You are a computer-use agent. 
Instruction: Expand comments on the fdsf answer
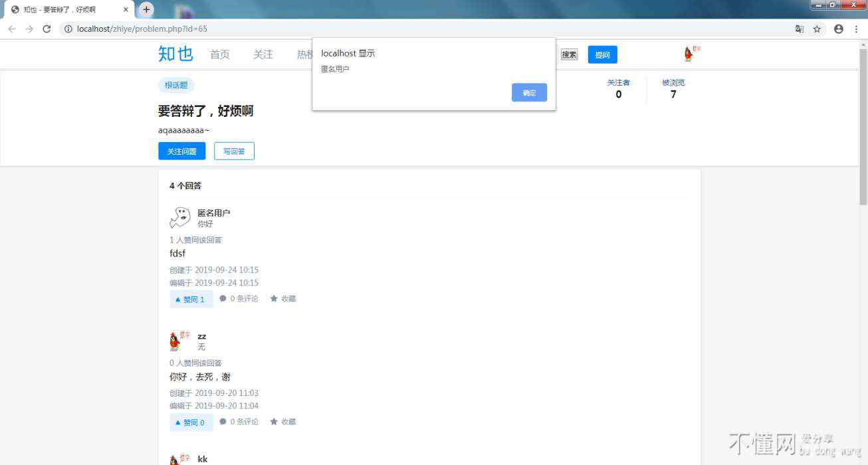[239, 299]
